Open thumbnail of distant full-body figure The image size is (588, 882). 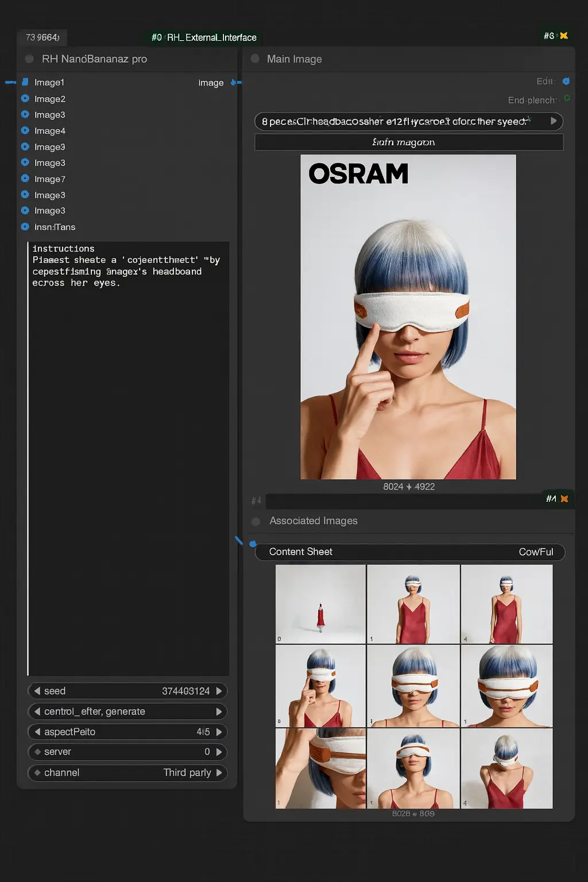coord(320,604)
